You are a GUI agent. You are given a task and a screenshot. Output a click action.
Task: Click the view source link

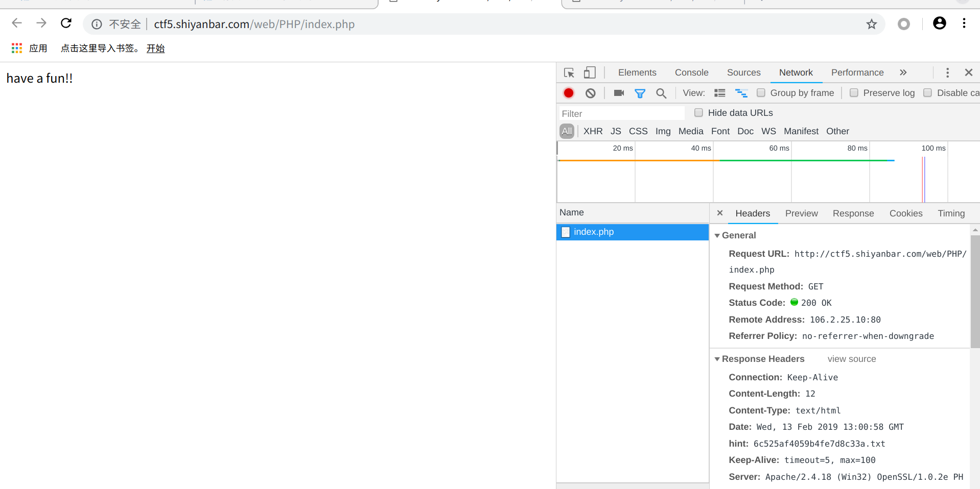pyautogui.click(x=852, y=359)
